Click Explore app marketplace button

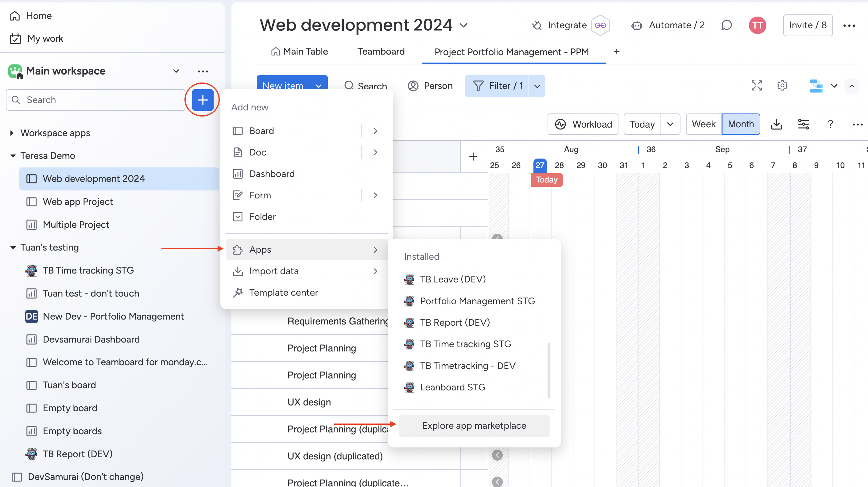(474, 426)
